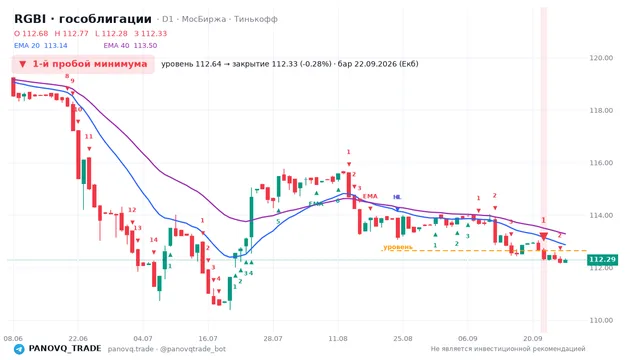Open the 'panovq.trade · @panovqtrade_bot' link

click(167, 349)
